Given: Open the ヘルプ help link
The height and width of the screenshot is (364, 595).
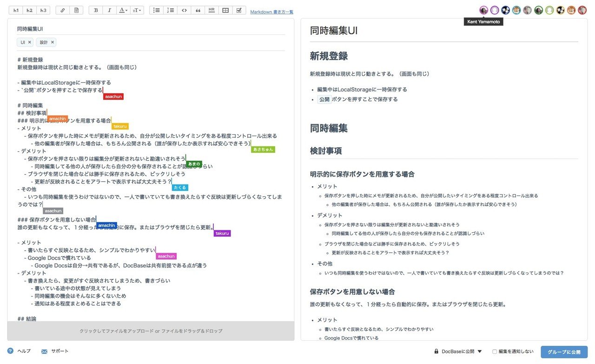Looking at the screenshot, I should (19, 351).
